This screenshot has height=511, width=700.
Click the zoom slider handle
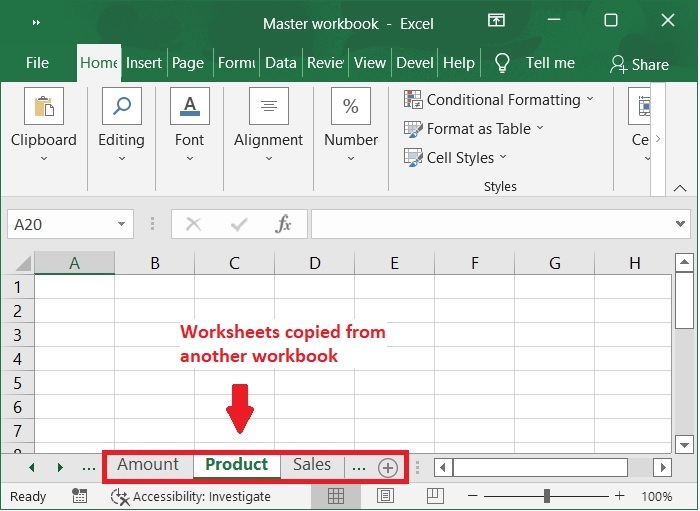(546, 495)
